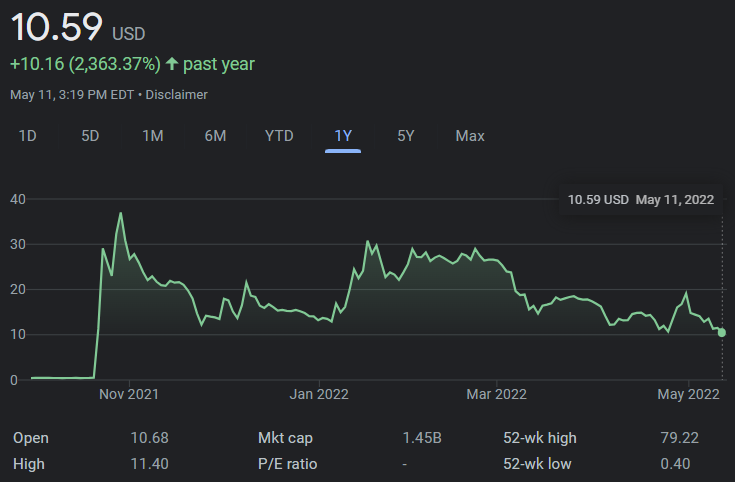
Task: View the 5Y price history tab
Action: 405,136
